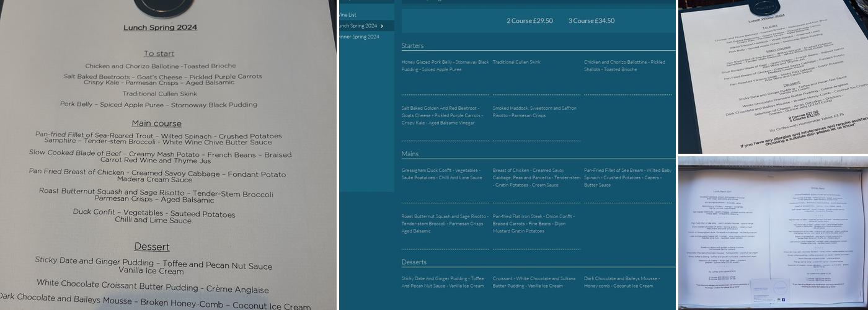Open Dinner Spring 2024 in the sidebar
Viewport: 868px width, 310px height.
[359, 37]
